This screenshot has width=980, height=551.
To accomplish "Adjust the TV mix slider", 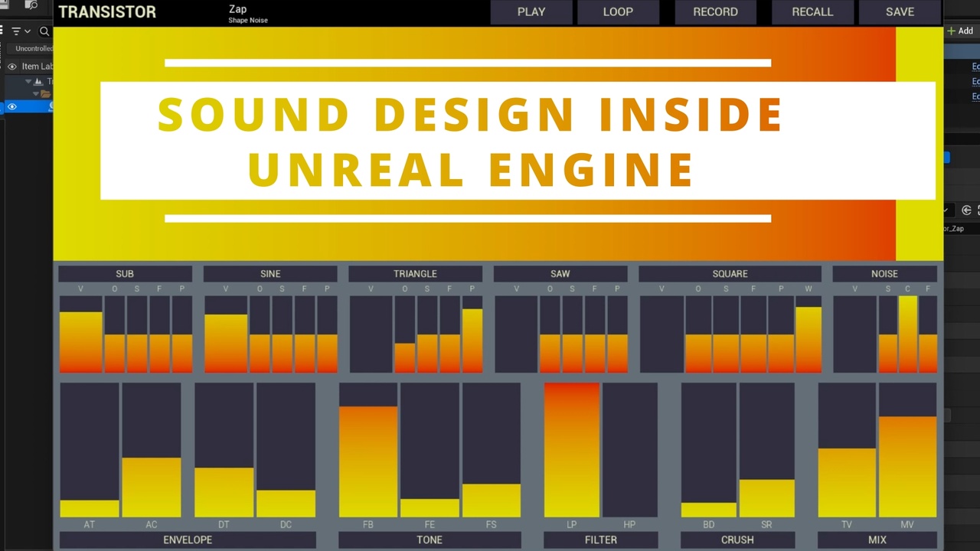I will 847,450.
